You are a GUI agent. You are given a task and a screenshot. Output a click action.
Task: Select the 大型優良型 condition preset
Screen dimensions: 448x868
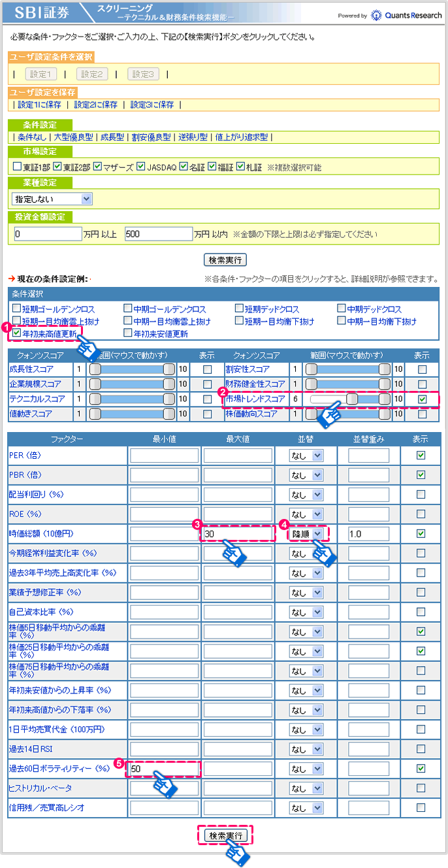pos(73,137)
